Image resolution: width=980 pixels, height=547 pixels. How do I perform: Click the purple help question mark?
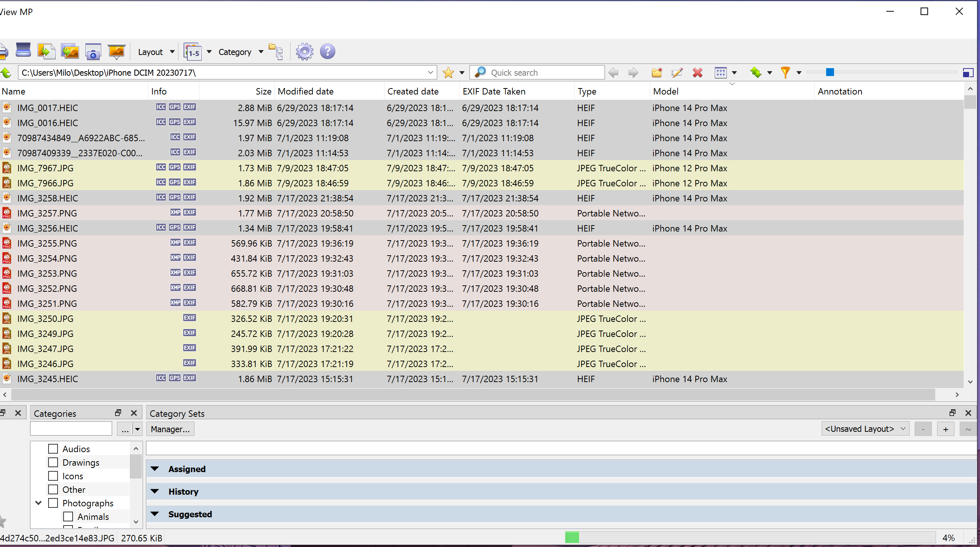[x=327, y=52]
